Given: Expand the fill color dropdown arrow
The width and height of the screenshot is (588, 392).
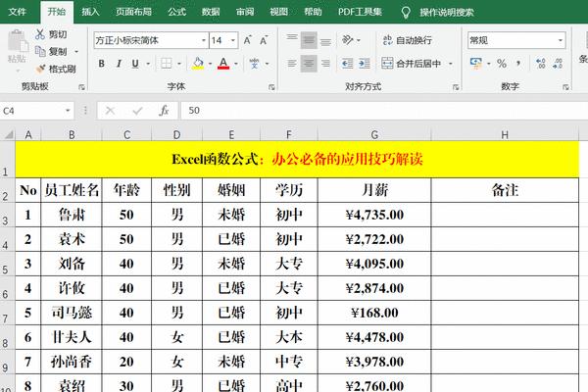Looking at the screenshot, I should [210, 64].
